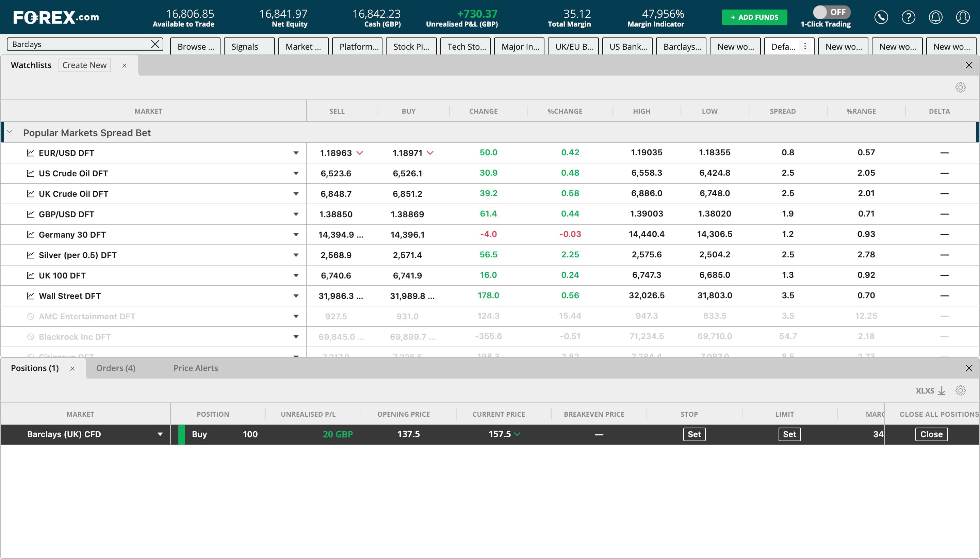This screenshot has height=559, width=980.
Task: Open positions panel settings gear
Action: point(960,390)
